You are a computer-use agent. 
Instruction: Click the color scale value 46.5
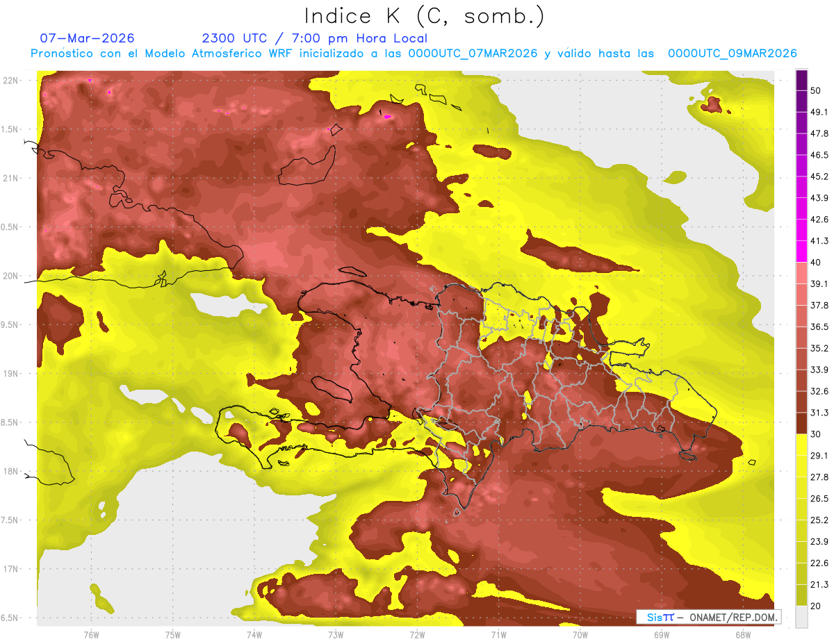click(x=819, y=155)
